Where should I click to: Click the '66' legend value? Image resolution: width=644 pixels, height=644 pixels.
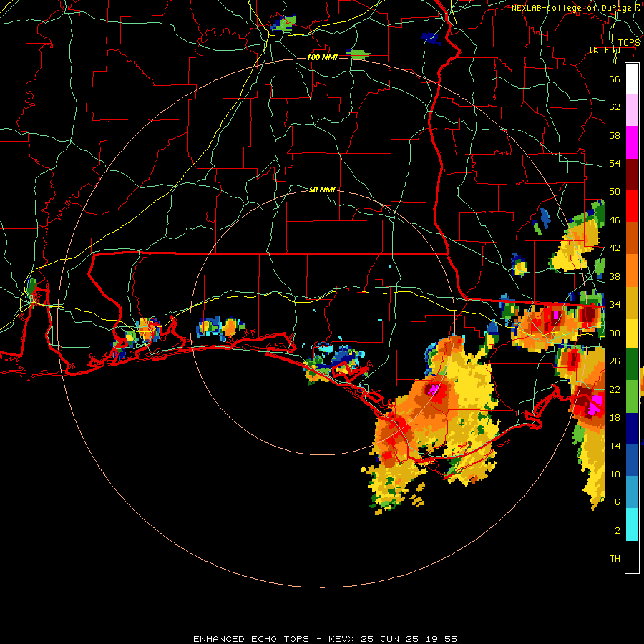(615, 79)
